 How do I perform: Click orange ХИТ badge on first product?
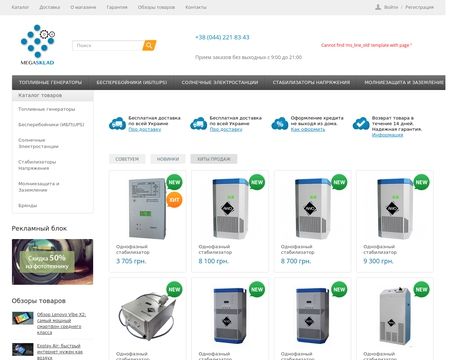pyautogui.click(x=174, y=200)
